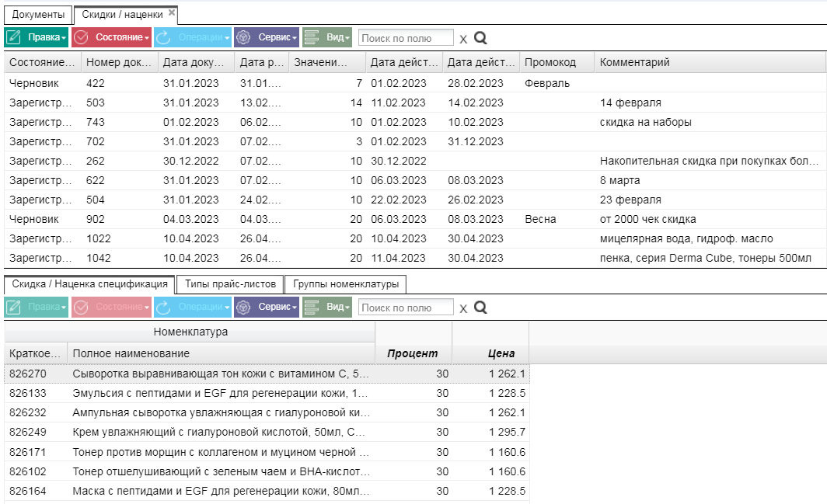Open the lower Правка dropdown menu

37,307
